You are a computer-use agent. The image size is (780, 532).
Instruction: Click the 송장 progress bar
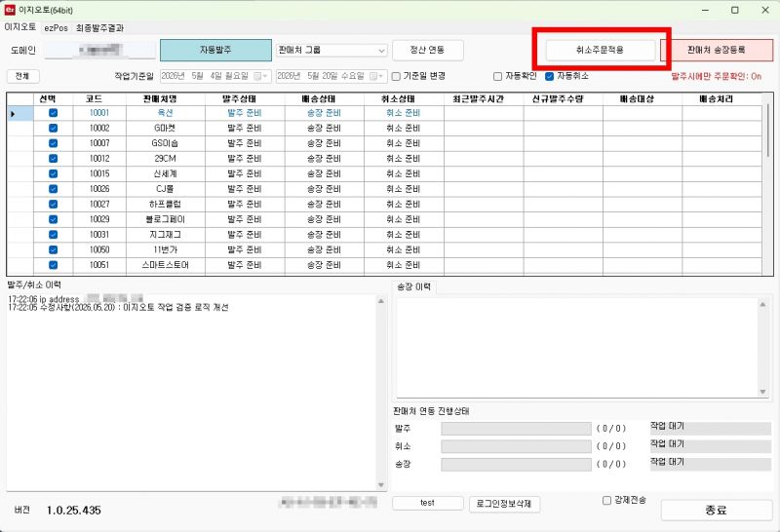(x=516, y=465)
